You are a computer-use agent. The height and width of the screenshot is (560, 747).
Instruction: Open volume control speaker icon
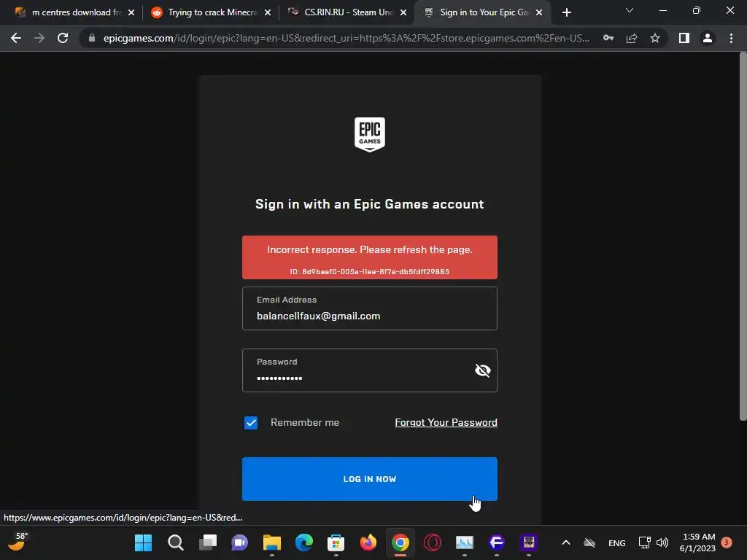pos(662,542)
